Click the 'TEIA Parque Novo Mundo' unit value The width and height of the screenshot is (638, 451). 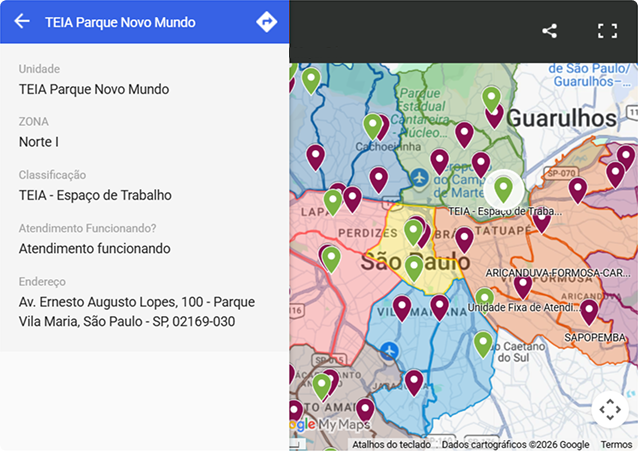(94, 89)
